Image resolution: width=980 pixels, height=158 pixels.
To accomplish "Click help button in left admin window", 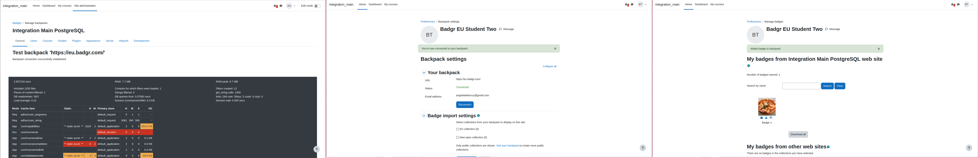I will click(316, 149).
